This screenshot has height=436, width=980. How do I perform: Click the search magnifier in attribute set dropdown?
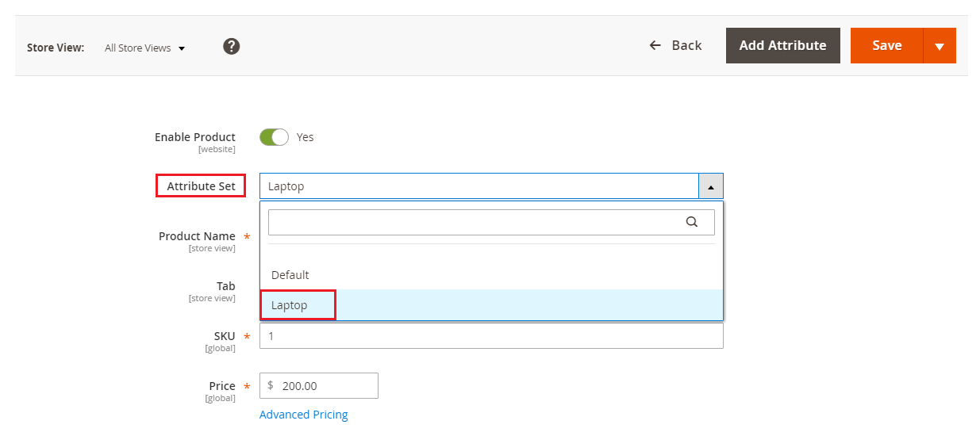692,222
